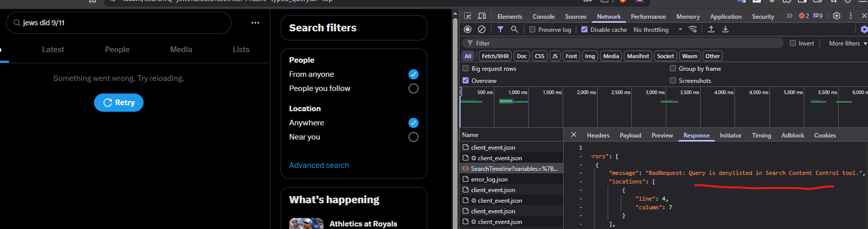
Task: Open the issues count badge
Action: click(818, 16)
